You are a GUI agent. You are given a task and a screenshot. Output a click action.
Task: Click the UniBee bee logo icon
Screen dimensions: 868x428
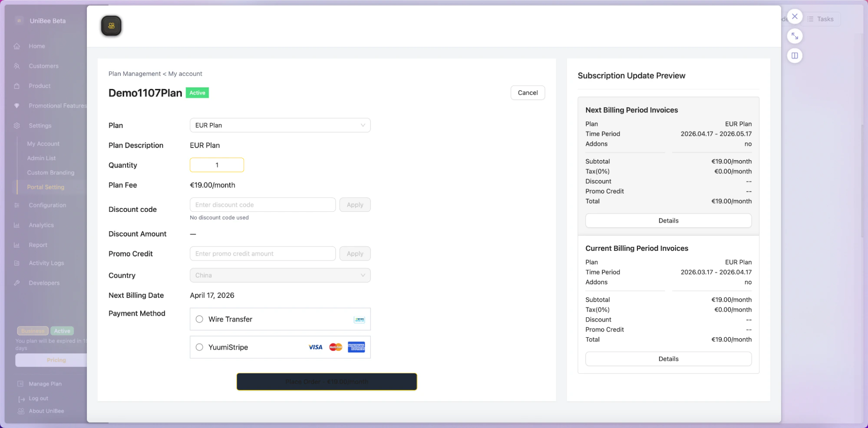[111, 26]
